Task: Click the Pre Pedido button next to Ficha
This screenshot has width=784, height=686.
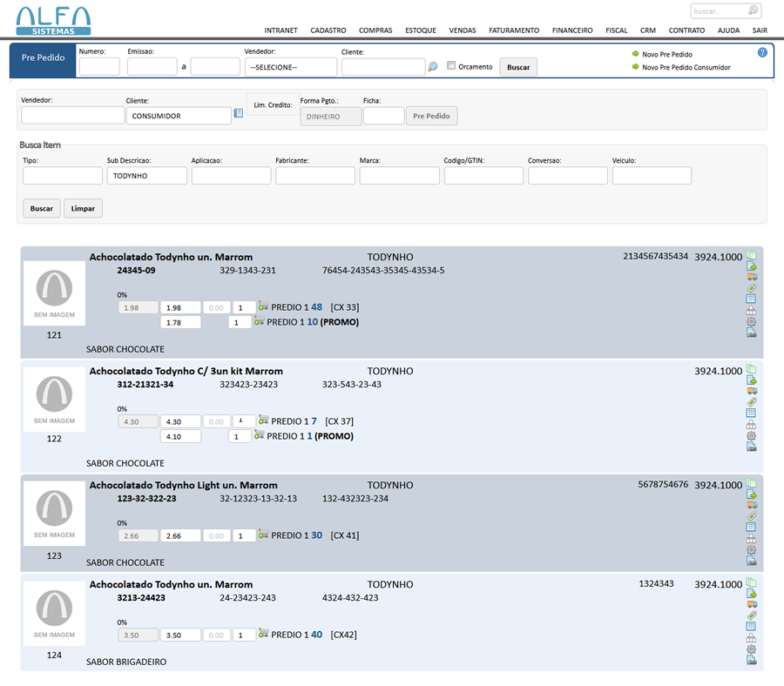Action: (431, 116)
